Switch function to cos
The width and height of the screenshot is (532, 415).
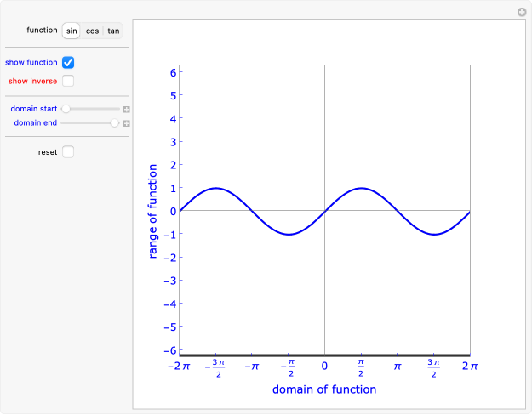[92, 31]
